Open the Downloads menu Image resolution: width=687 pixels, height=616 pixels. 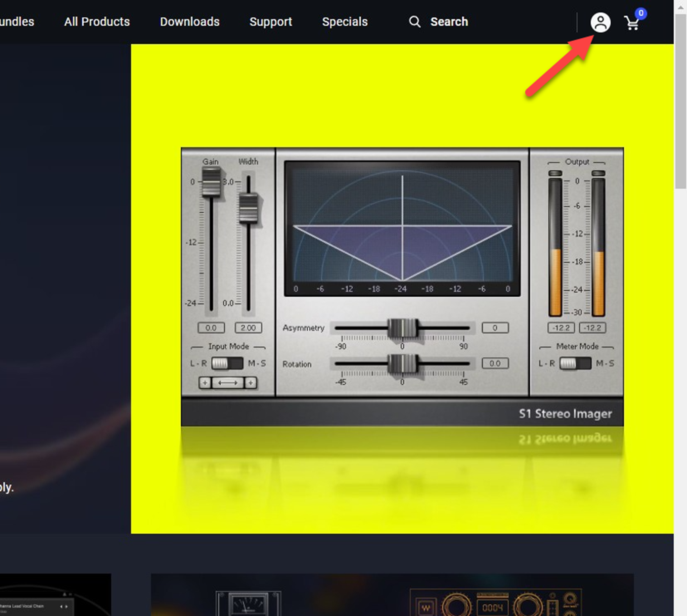click(190, 22)
